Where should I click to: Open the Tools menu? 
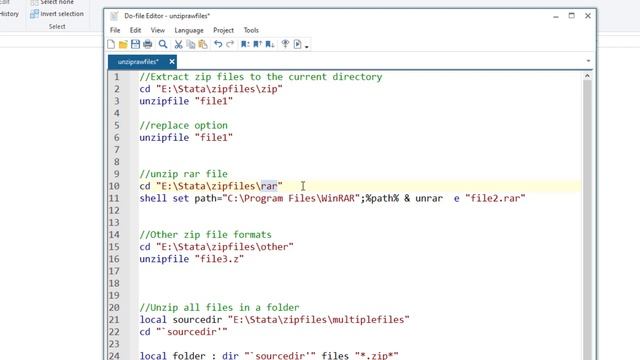click(251, 30)
